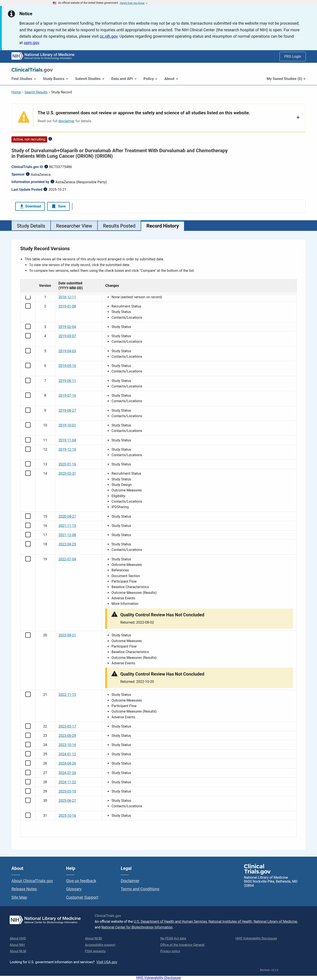The width and height of the screenshot is (317, 980).
Task: Visit the cc.nih.gov link
Action: coord(109,36)
